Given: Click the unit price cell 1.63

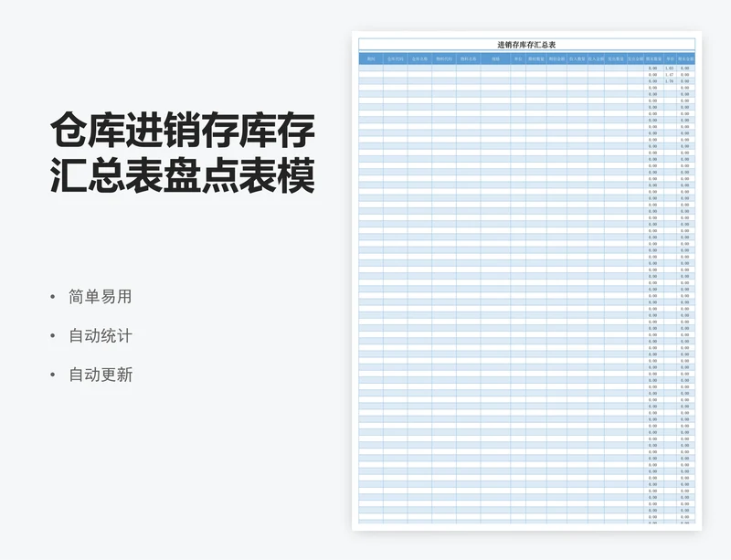Looking at the screenshot, I should click(670, 69).
